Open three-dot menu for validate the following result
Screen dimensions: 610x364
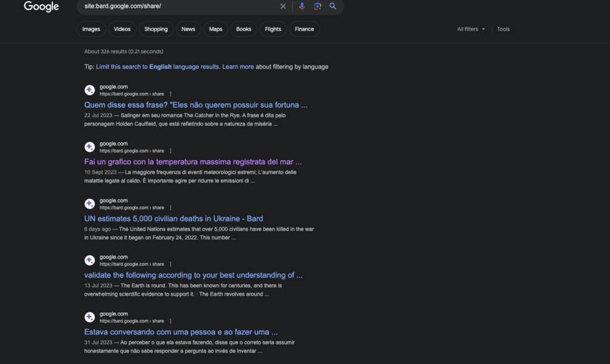170,264
